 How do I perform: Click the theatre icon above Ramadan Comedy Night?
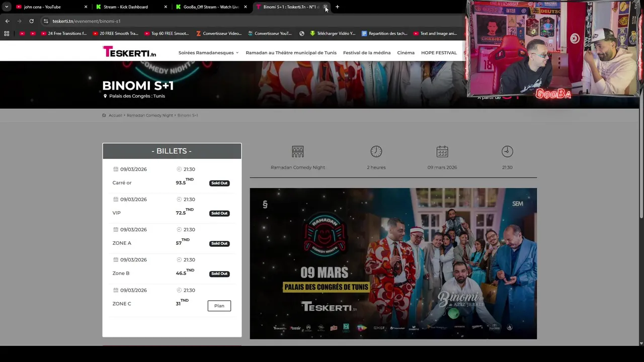[x=298, y=151]
